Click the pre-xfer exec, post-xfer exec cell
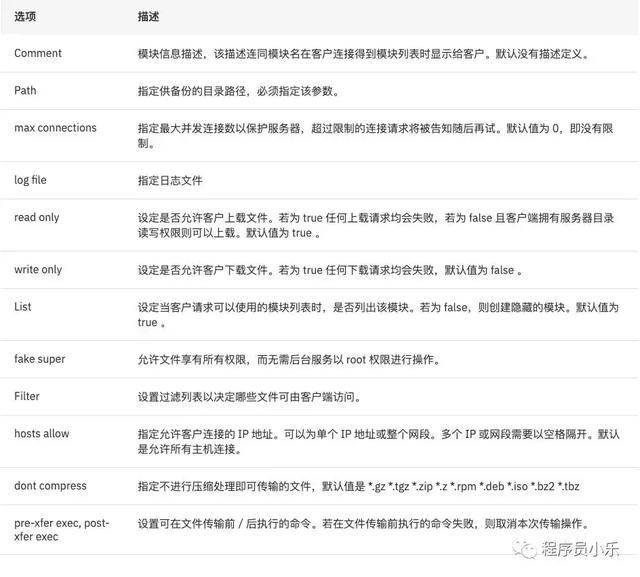The width and height of the screenshot is (640, 577). pyautogui.click(x=62, y=530)
